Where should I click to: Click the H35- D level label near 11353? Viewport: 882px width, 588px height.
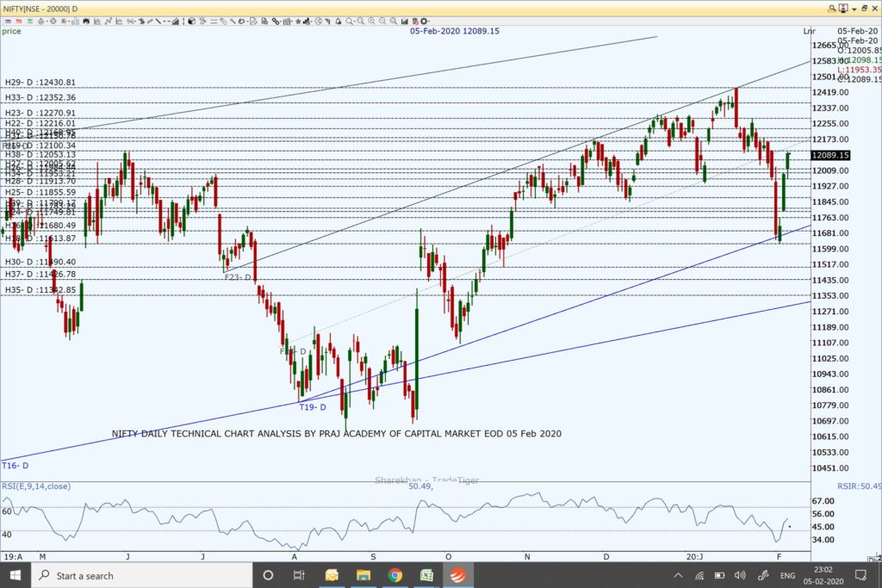coord(40,290)
